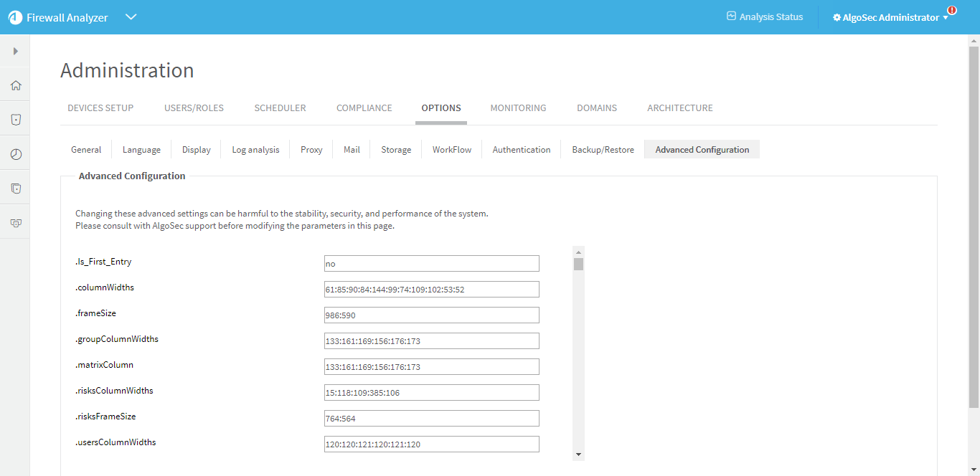Click the stacked shield icon in sidebar
The width and height of the screenshot is (980, 476).
pos(15,189)
